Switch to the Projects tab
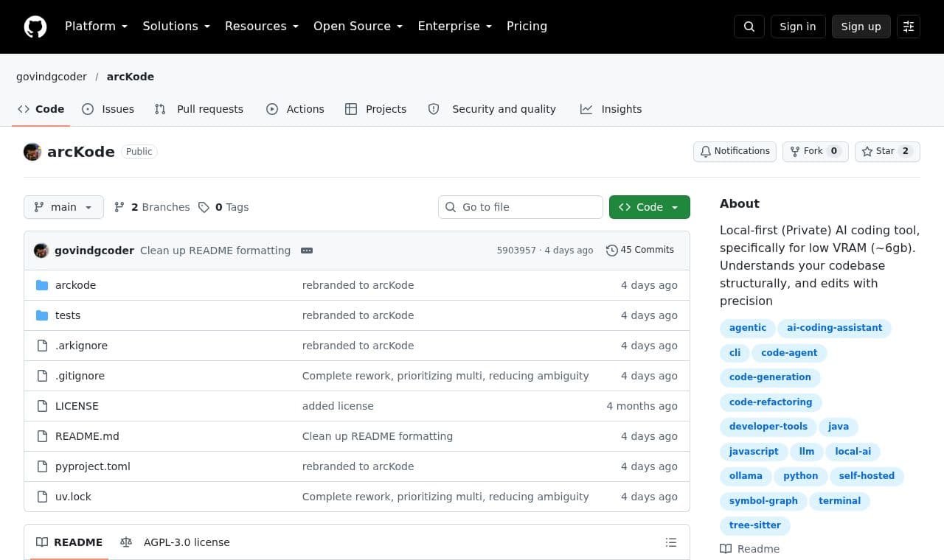Viewport: 944px width, 560px height. coord(375,109)
